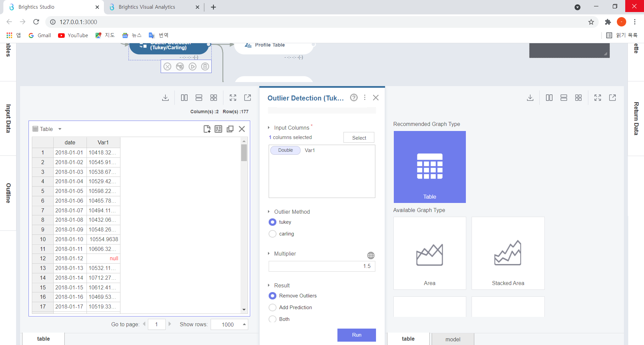
Task: Open chart settings icon in Table header
Action: [x=218, y=129]
